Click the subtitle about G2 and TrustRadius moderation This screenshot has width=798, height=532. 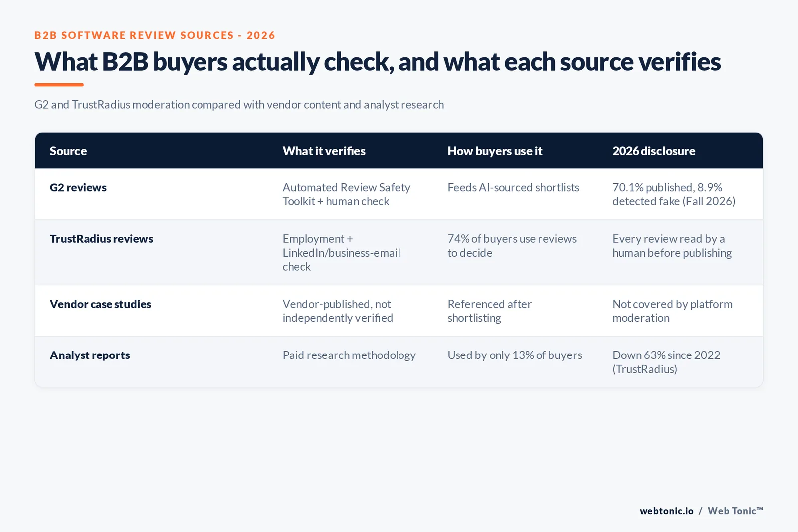click(239, 105)
